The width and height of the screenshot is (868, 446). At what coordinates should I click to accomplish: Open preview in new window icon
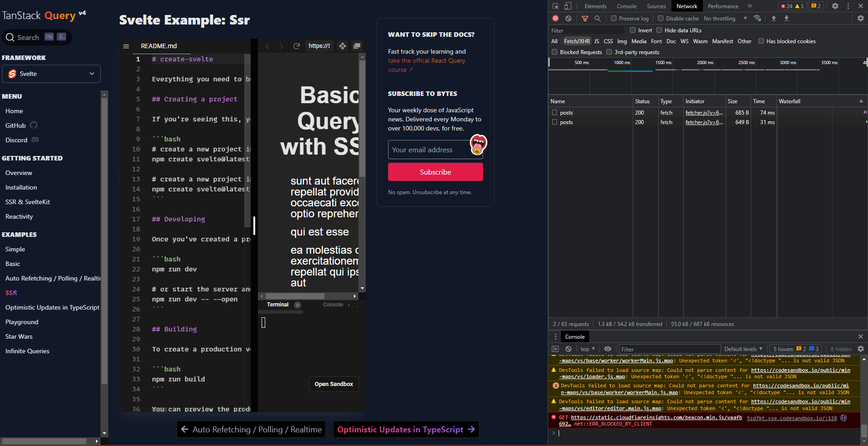[357, 46]
